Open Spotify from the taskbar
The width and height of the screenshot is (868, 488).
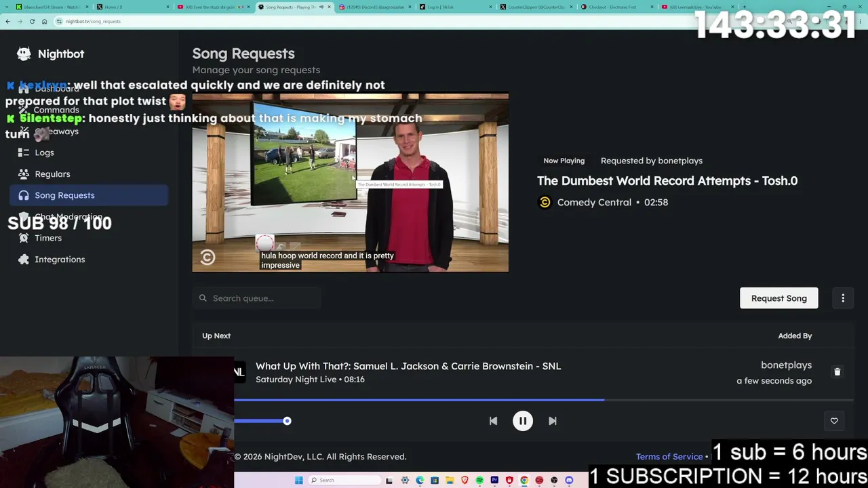tap(479, 481)
